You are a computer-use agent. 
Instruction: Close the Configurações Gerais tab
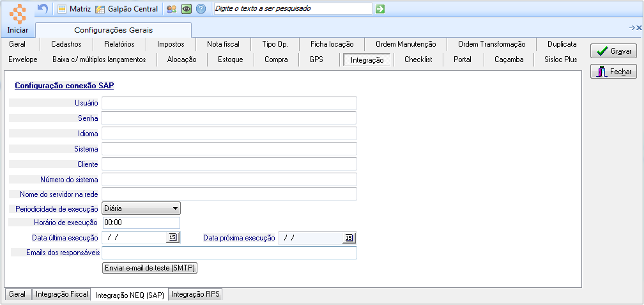coord(639,28)
